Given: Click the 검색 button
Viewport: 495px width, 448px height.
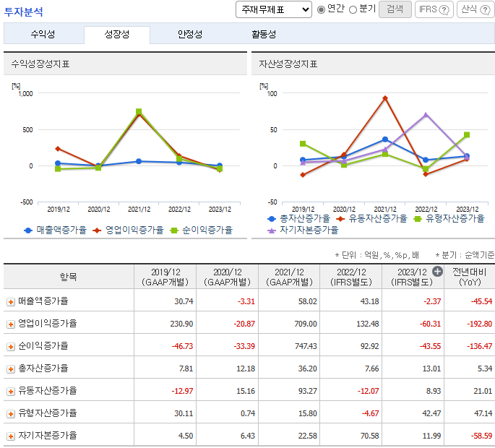Looking at the screenshot, I should point(395,9).
